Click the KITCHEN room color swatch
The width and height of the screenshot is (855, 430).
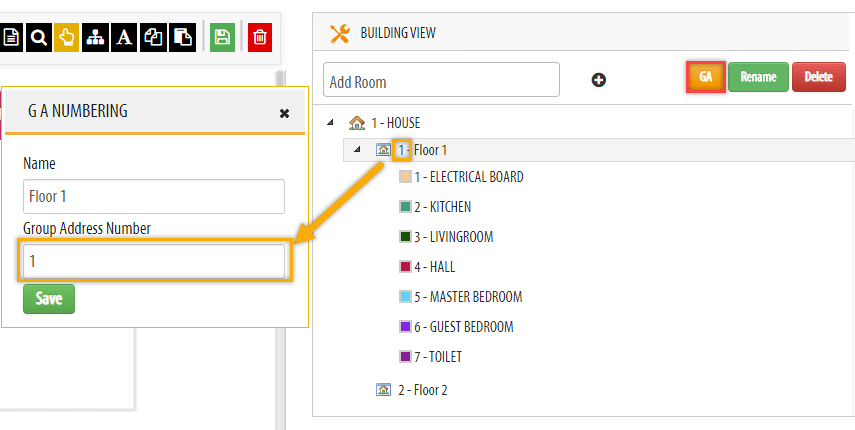coord(405,207)
